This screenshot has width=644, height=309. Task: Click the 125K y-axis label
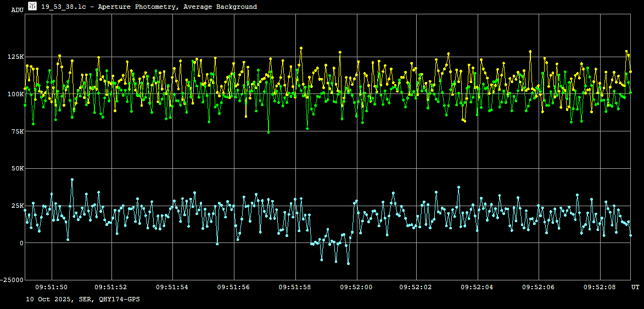tap(15, 57)
